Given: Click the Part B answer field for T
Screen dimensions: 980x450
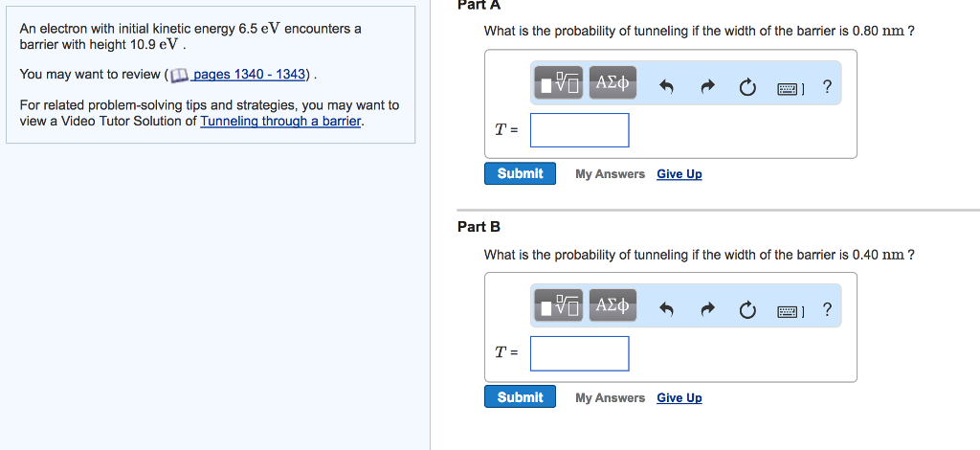Looking at the screenshot, I should click(580, 353).
